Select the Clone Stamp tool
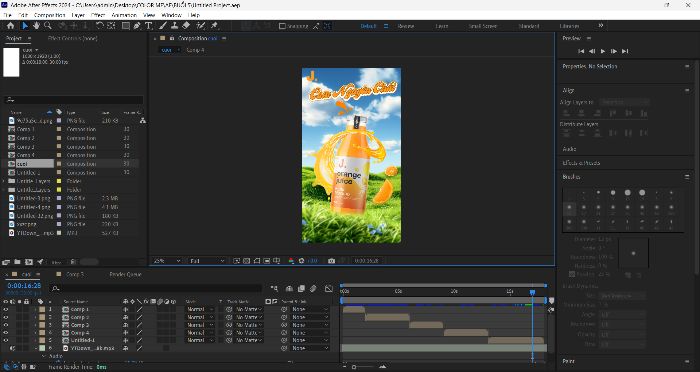Image resolution: width=700 pixels, height=372 pixels. tap(175, 26)
